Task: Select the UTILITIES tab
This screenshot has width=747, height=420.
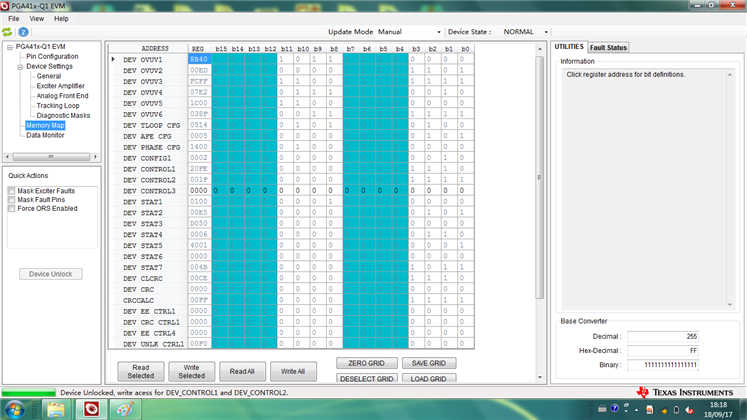Action: point(569,47)
